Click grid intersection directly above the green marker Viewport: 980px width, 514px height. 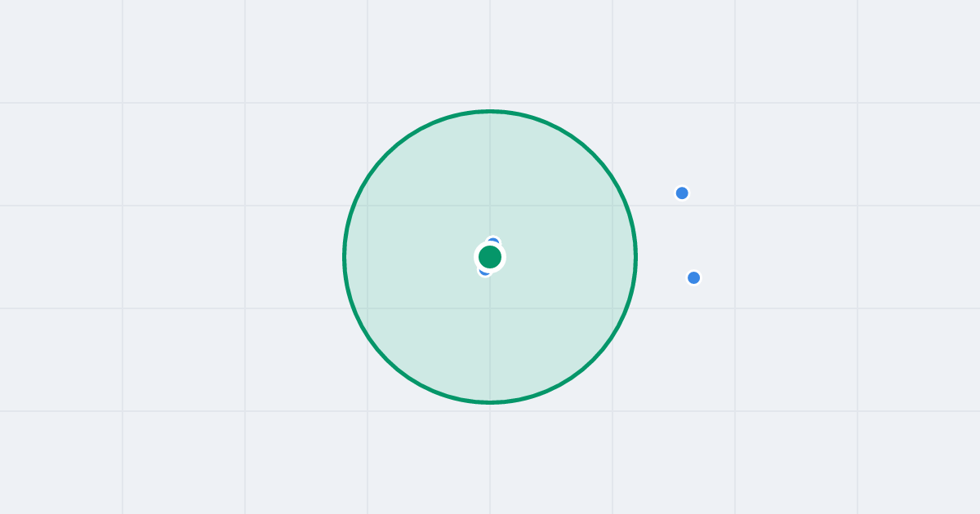pyautogui.click(x=490, y=206)
